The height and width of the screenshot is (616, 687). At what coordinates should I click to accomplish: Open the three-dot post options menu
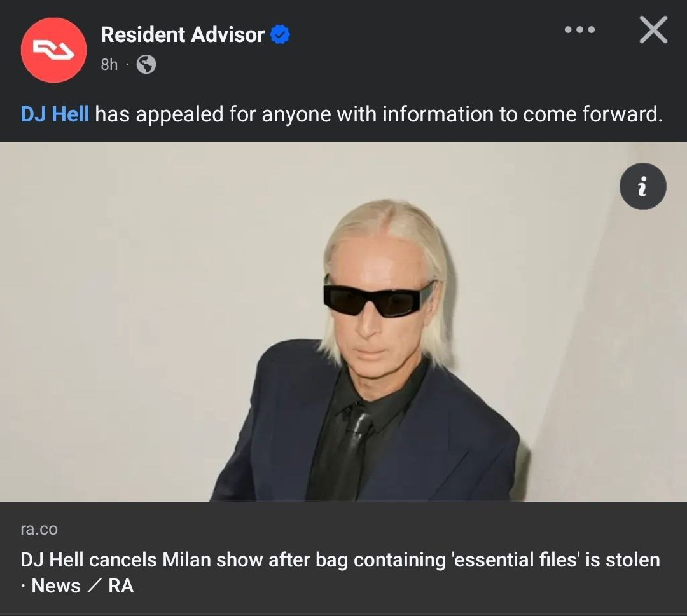click(x=579, y=30)
